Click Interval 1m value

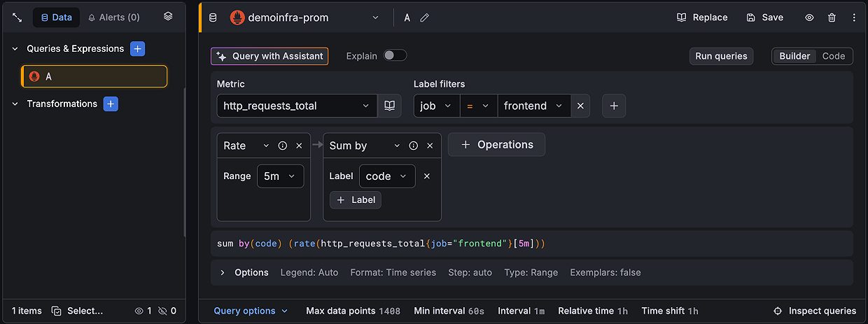click(521, 311)
